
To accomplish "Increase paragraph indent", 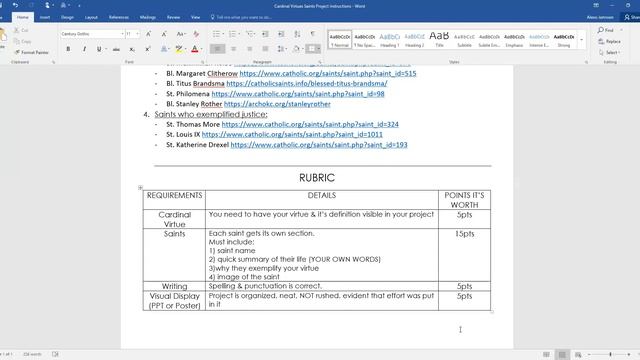I will (281, 34).
